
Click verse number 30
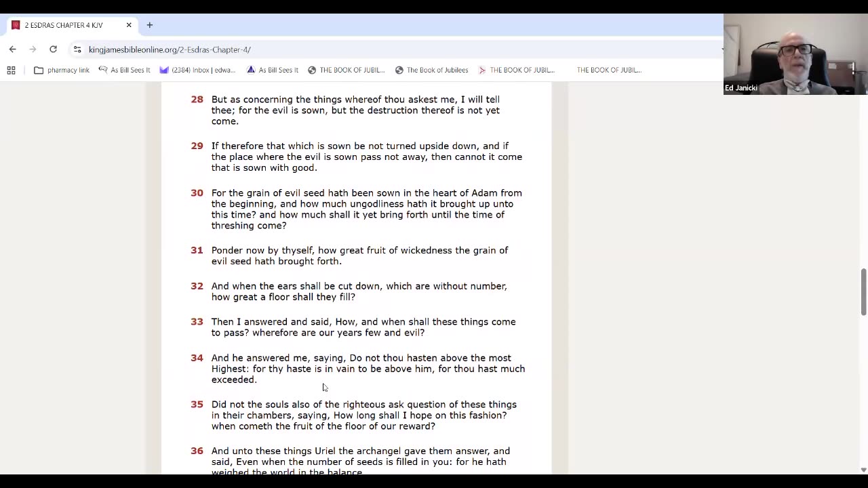coord(197,192)
